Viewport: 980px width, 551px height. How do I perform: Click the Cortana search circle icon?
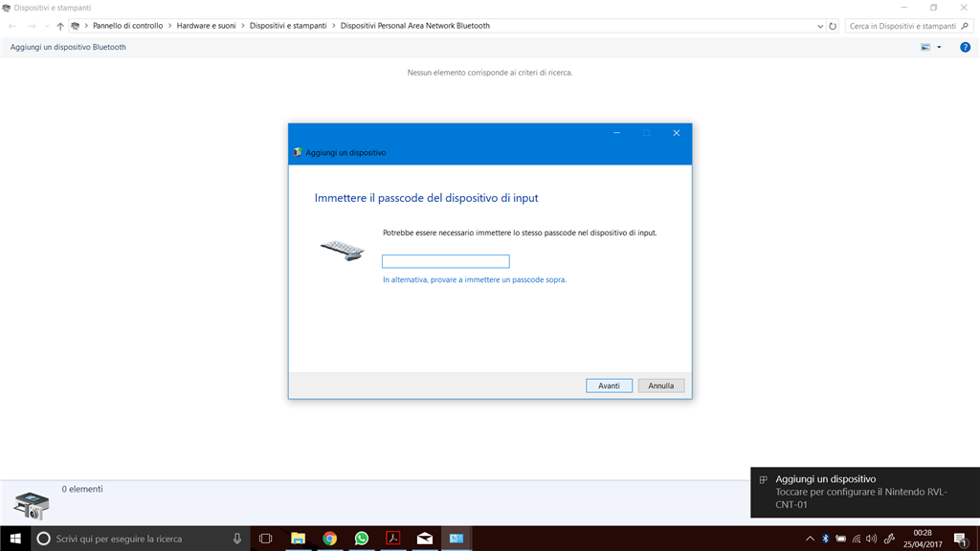(x=43, y=539)
